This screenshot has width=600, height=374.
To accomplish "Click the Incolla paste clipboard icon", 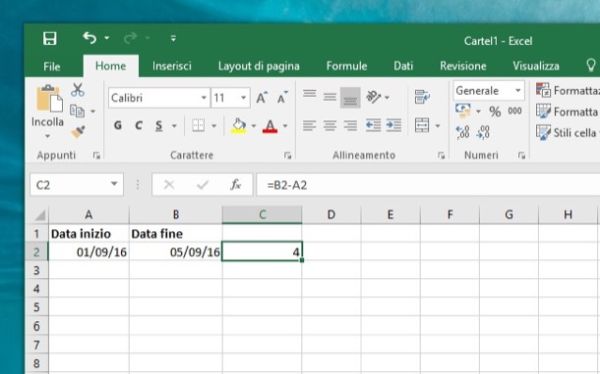I will (x=49, y=99).
